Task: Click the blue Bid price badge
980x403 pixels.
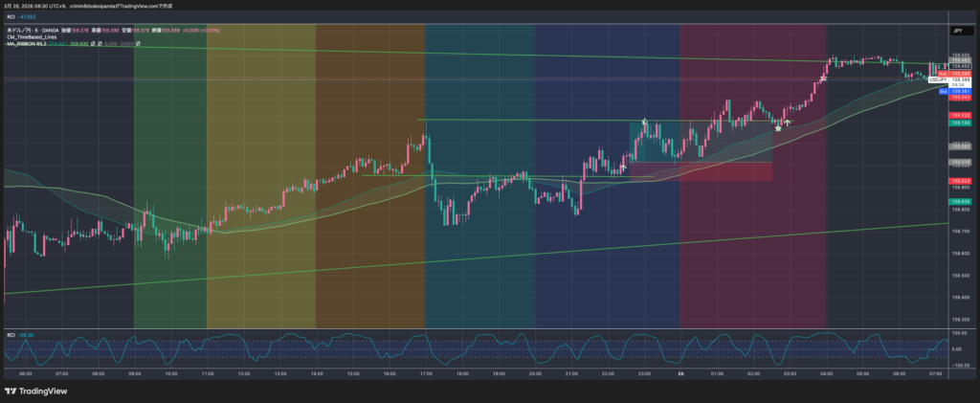Action: (943, 91)
